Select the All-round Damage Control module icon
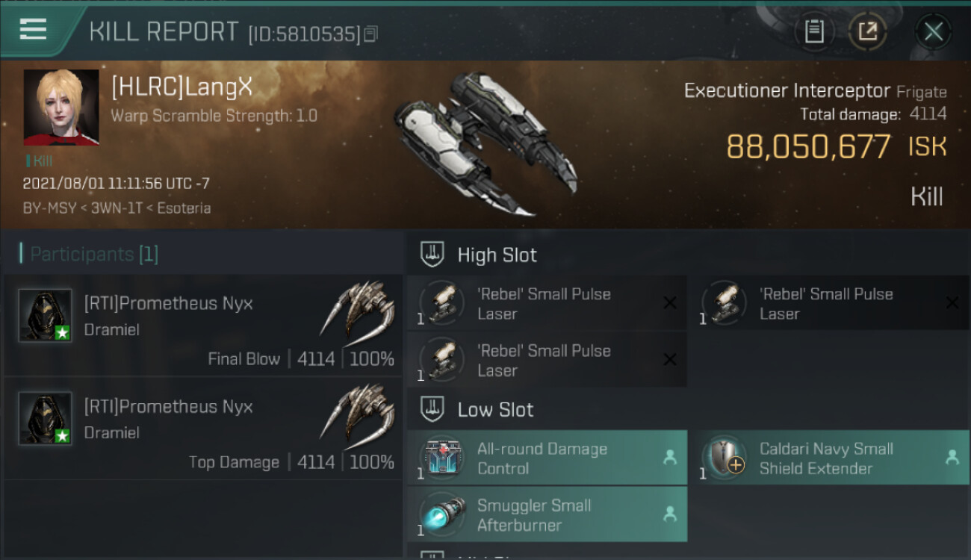Image resolution: width=971 pixels, height=560 pixels. (x=444, y=458)
